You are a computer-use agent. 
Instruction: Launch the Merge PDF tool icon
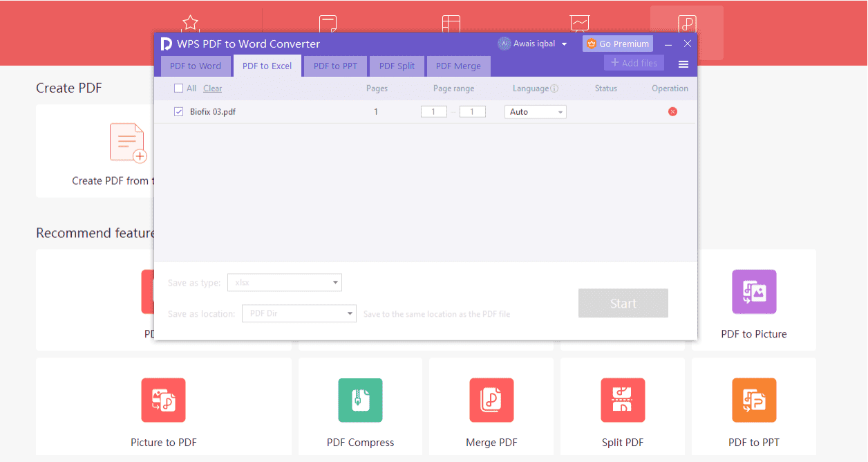click(x=491, y=400)
